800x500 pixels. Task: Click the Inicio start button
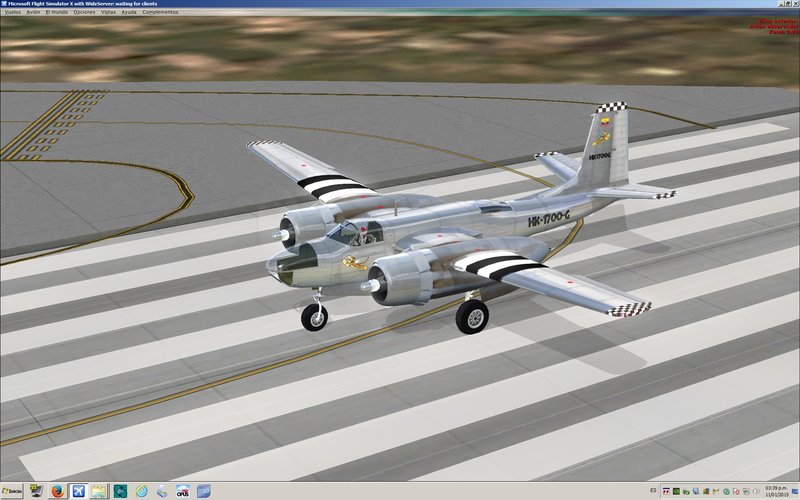pyautogui.click(x=13, y=491)
